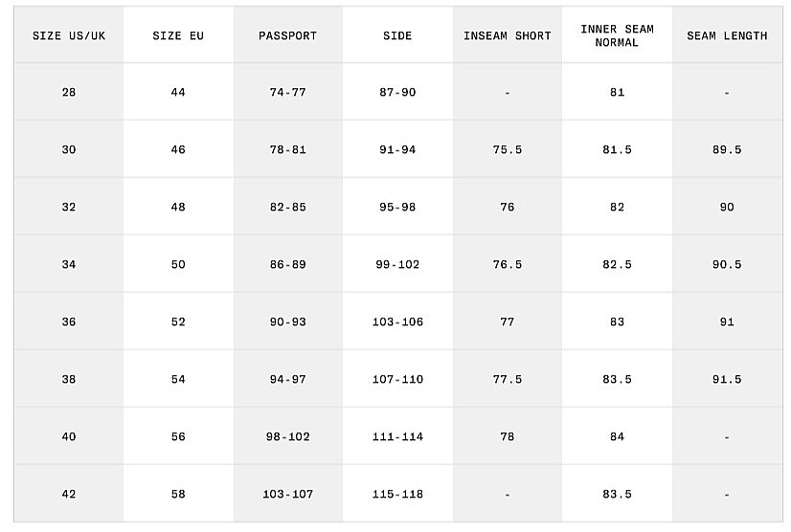Select EU size 54 cell

[x=178, y=380]
